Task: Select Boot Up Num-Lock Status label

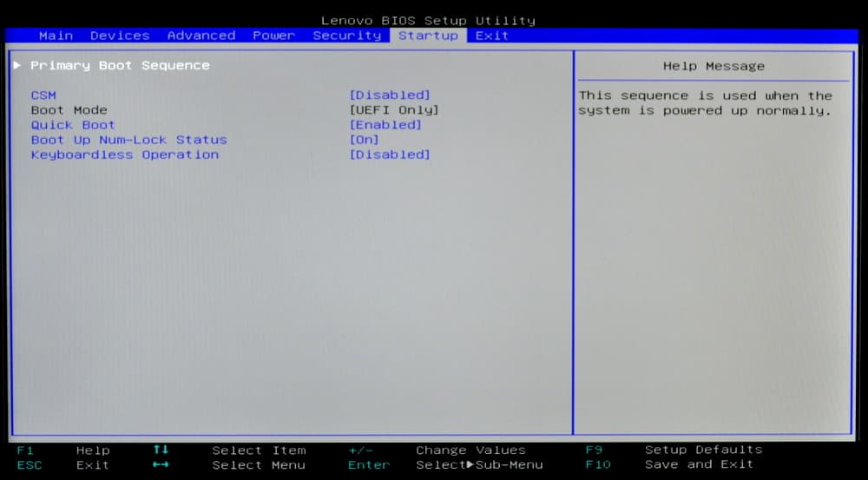Action: pyautogui.click(x=129, y=140)
